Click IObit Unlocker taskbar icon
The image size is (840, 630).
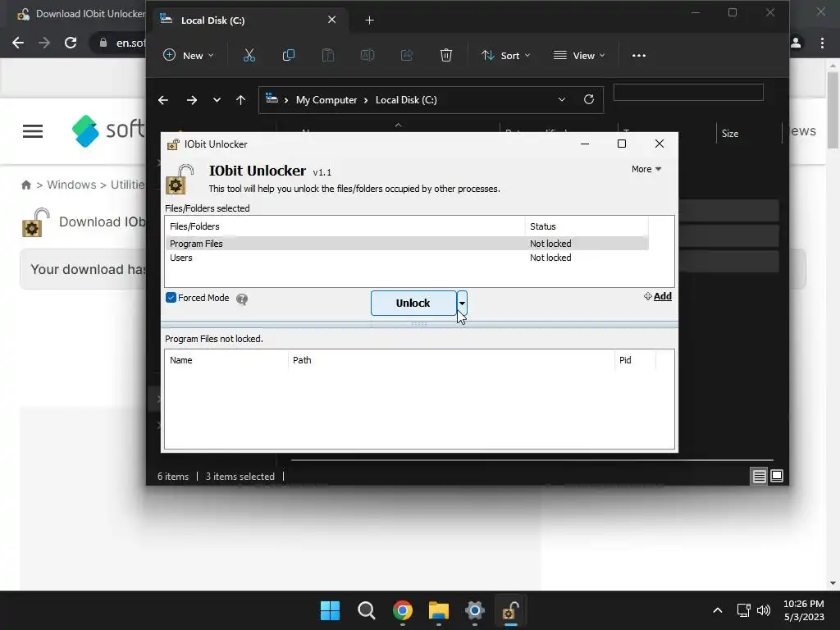pos(510,610)
